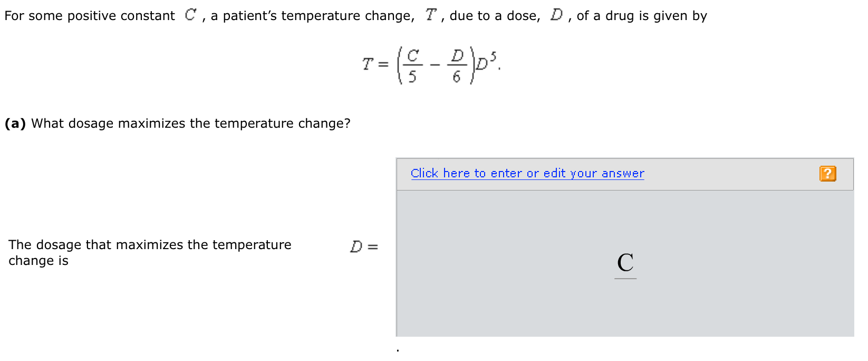The width and height of the screenshot is (868, 361).
Task: Click the fraction C over 5 in the formula
Action: coord(413,64)
